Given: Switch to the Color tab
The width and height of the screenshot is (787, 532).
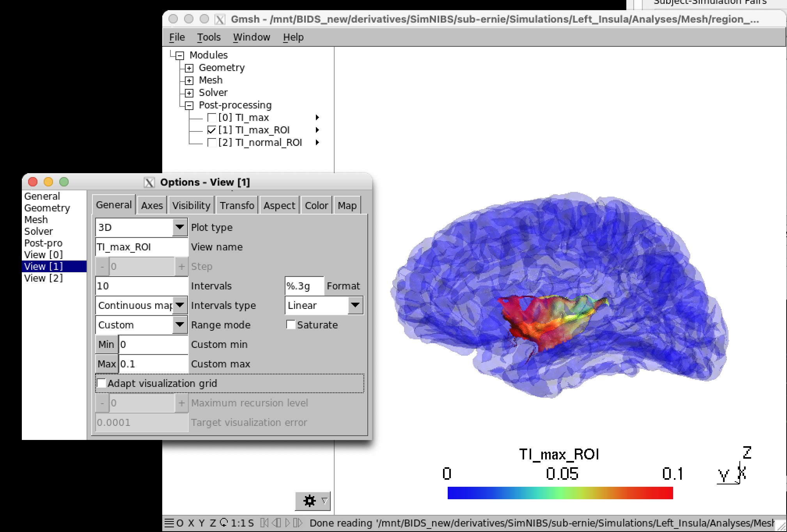Looking at the screenshot, I should click(x=316, y=206).
